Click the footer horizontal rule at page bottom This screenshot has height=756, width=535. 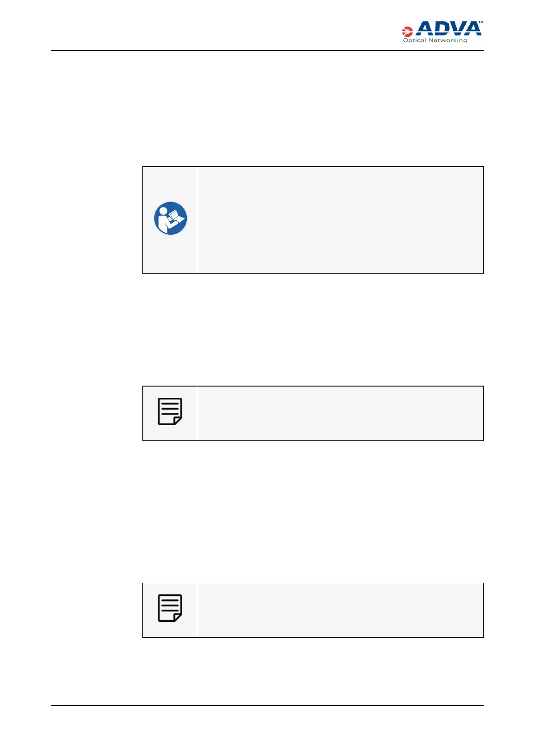pyautogui.click(x=267, y=706)
